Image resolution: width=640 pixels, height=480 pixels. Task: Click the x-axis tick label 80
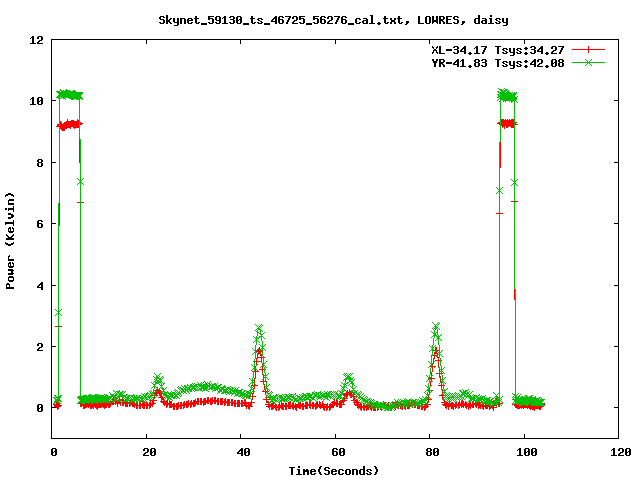[x=433, y=452]
